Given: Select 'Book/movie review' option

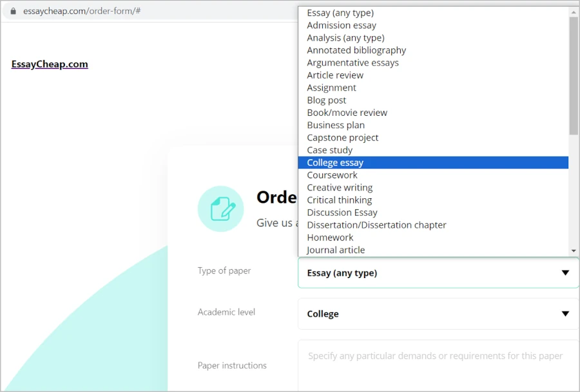Looking at the screenshot, I should 433,113.
